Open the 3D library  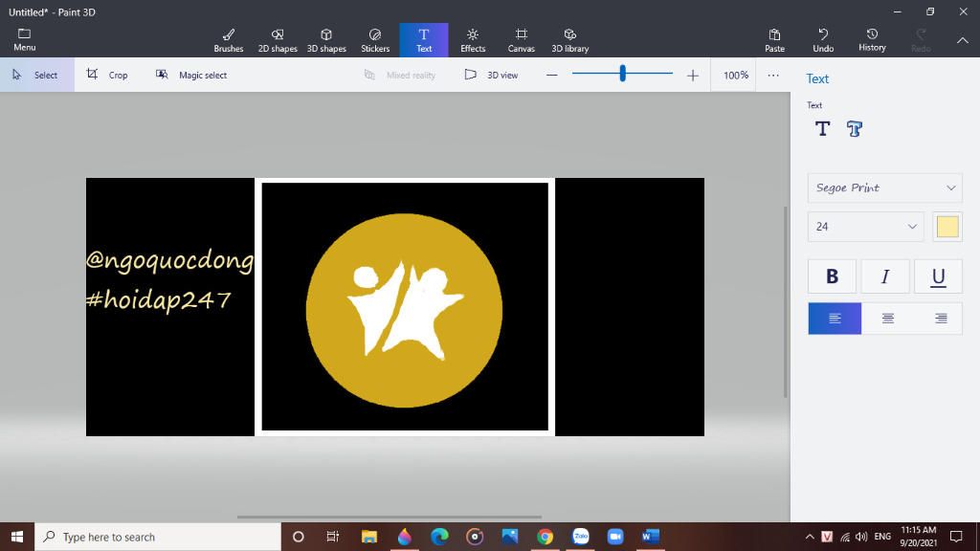point(570,40)
